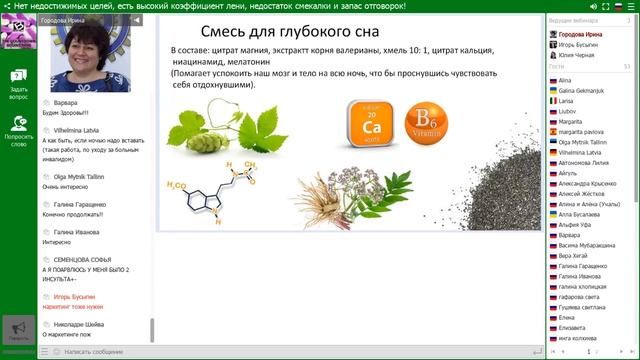Viewport: 640px width, 360px height.
Task: Click the chat message 'Конечно продолжать!!'
Action: (x=73, y=214)
